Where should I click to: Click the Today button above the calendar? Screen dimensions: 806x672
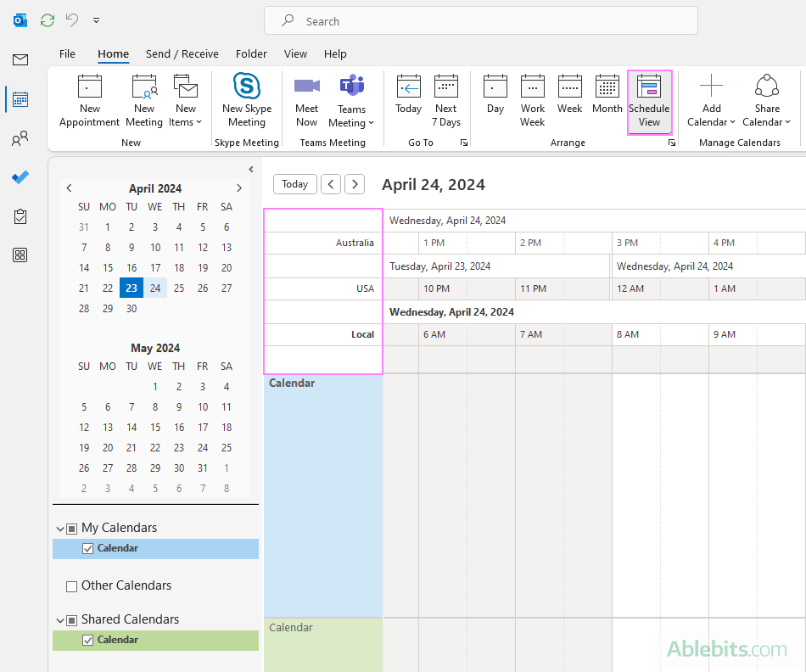click(294, 183)
